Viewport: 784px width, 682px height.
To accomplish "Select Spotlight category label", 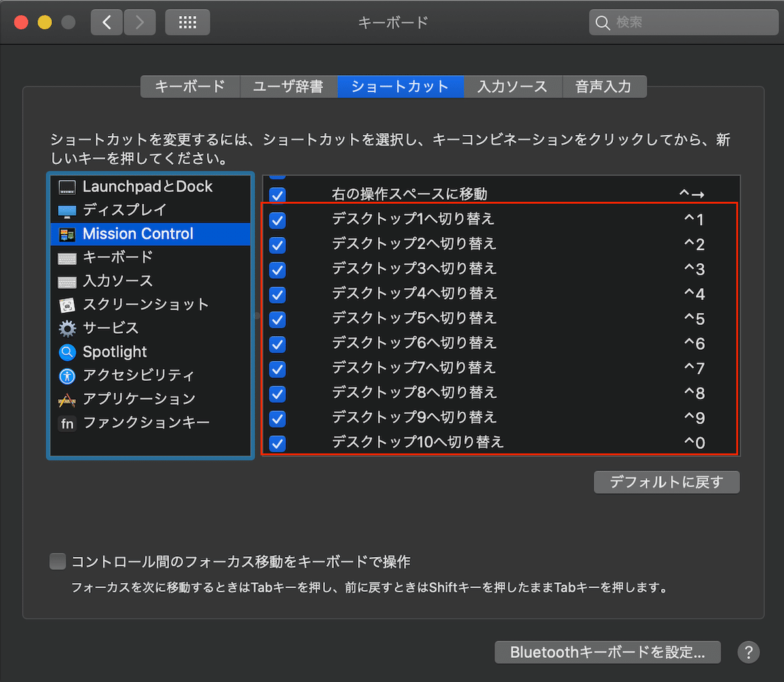I will coord(115,351).
